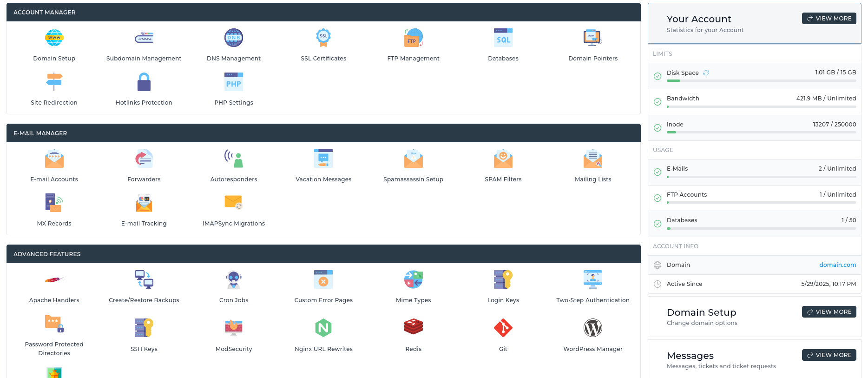Click the FTP Accounts usage label

pyautogui.click(x=687, y=195)
